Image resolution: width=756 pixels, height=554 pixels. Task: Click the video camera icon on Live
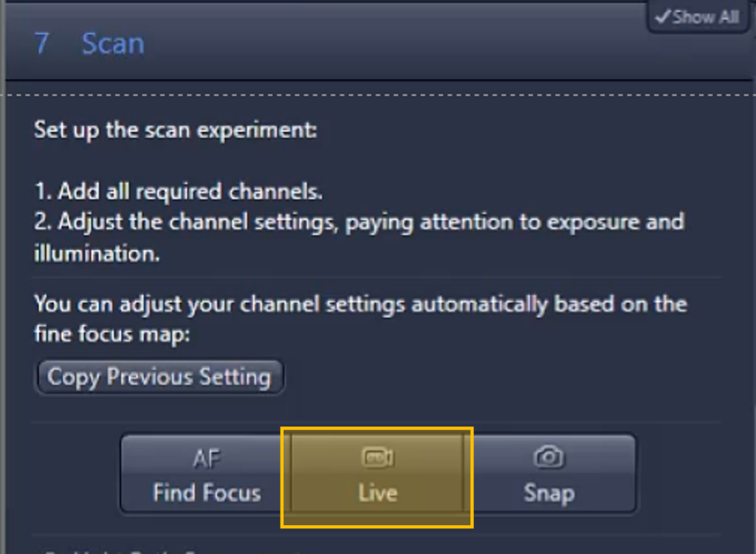tap(378, 457)
